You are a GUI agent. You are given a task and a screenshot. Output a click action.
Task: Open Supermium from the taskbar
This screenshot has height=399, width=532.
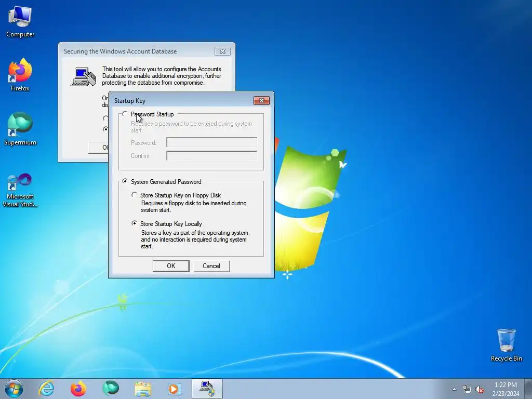coord(111,389)
